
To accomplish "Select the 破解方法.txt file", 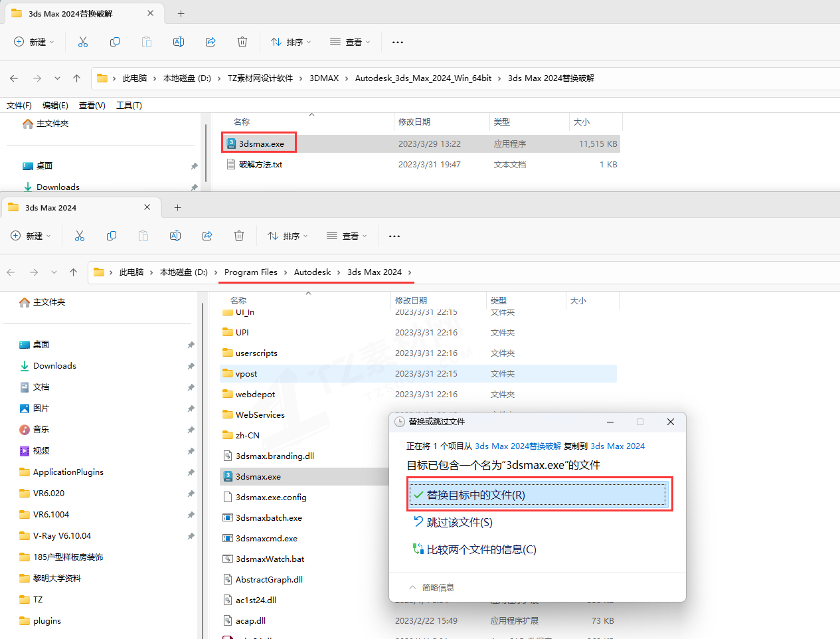I will pos(260,164).
